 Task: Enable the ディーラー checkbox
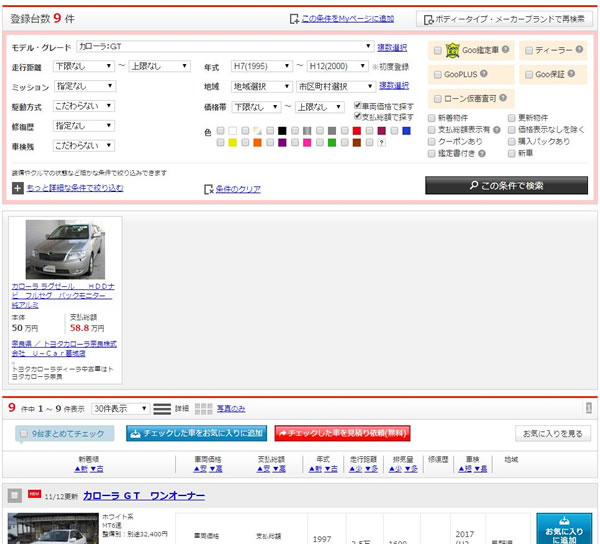point(529,50)
